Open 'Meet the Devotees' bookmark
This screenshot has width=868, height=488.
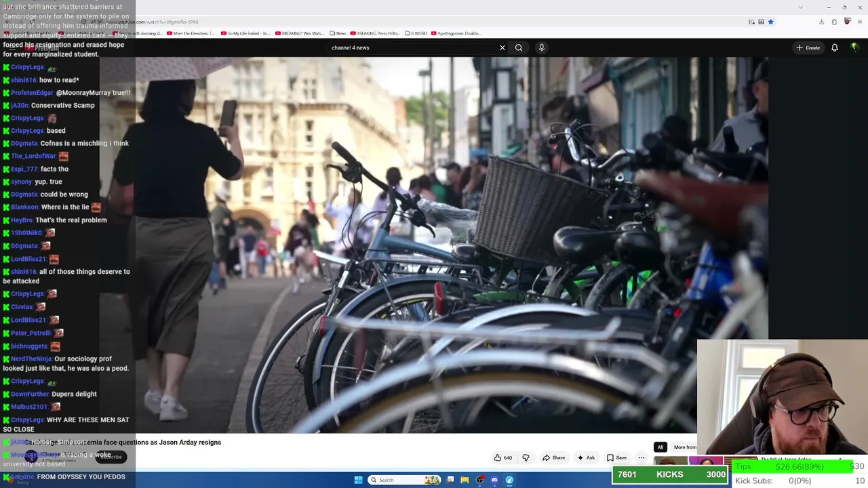(x=190, y=33)
